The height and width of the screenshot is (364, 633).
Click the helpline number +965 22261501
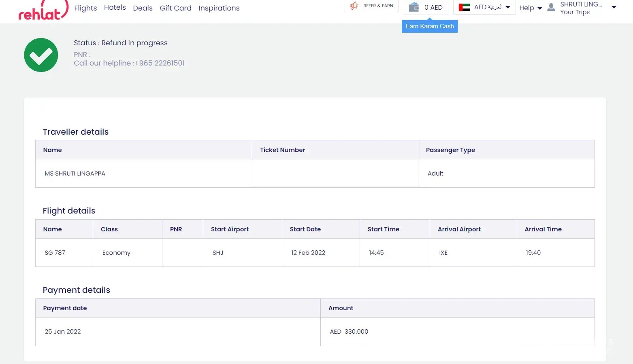(160, 63)
